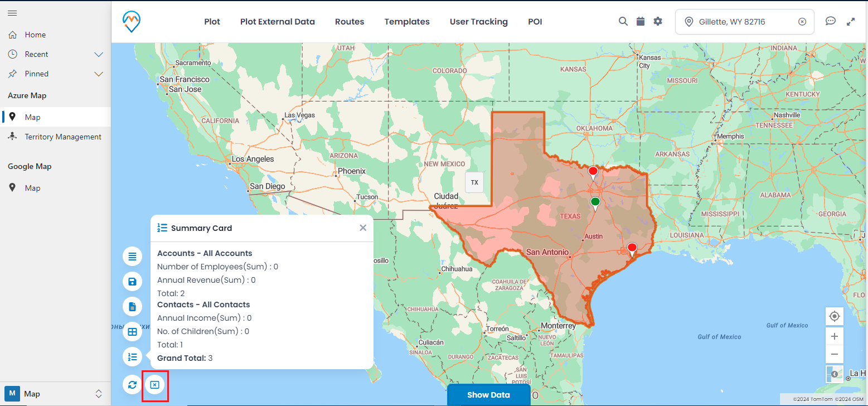Click the red pin in north Texas
The image size is (868, 406).
tap(593, 173)
